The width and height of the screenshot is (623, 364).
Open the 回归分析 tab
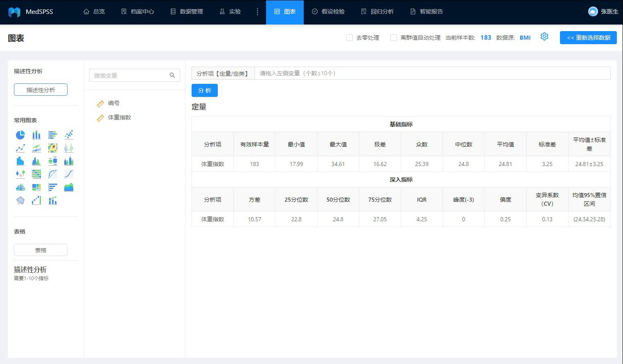[x=377, y=12]
